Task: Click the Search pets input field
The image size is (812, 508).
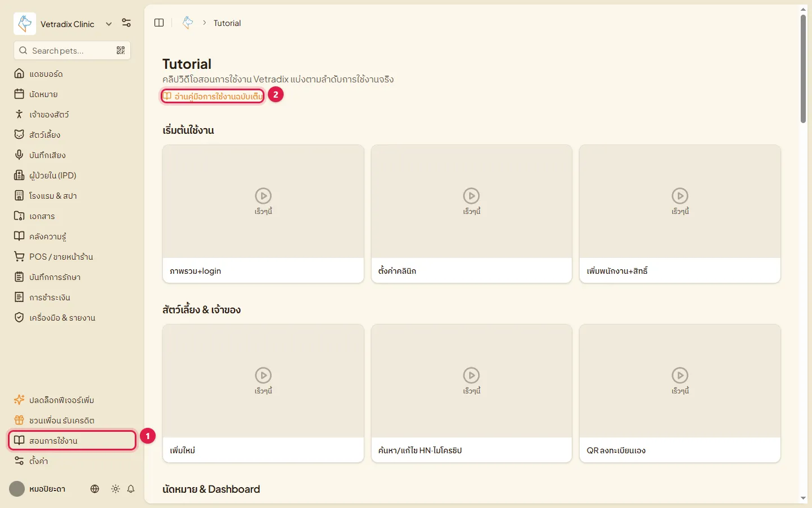Action: [72, 50]
